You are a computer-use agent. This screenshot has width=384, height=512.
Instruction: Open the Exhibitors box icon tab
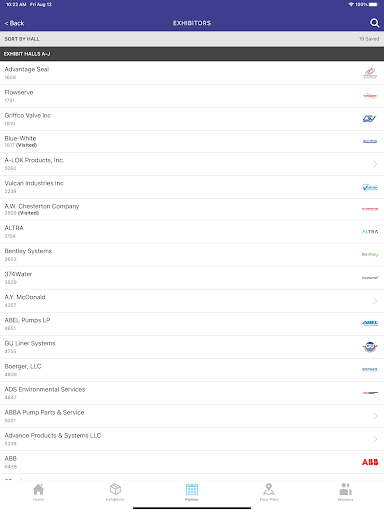tap(115, 489)
